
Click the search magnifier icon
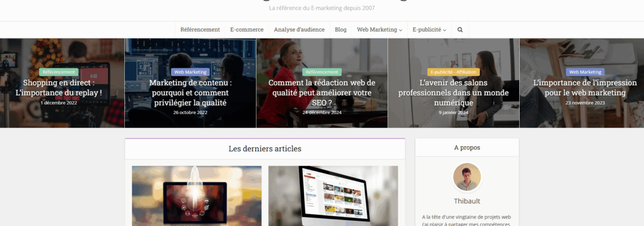point(460,30)
